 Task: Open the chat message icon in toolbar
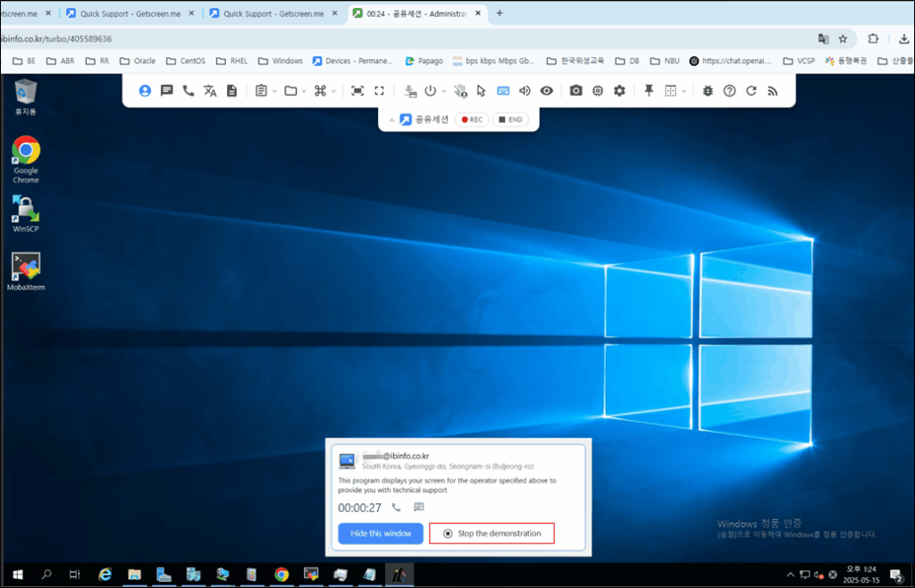[167, 90]
